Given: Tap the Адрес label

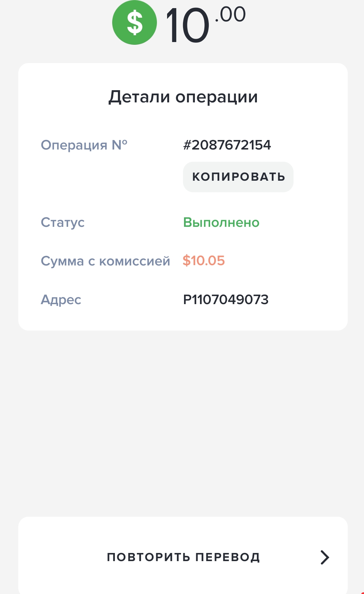Looking at the screenshot, I should (x=61, y=300).
